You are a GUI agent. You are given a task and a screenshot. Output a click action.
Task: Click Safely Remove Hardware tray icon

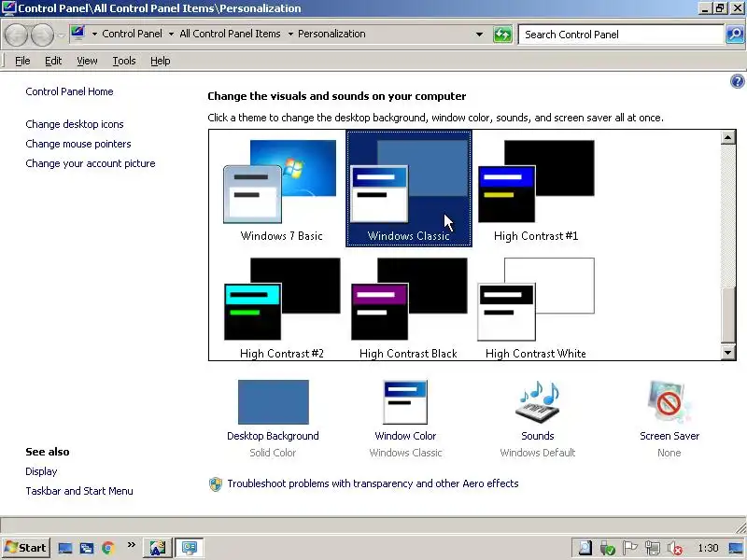click(608, 548)
